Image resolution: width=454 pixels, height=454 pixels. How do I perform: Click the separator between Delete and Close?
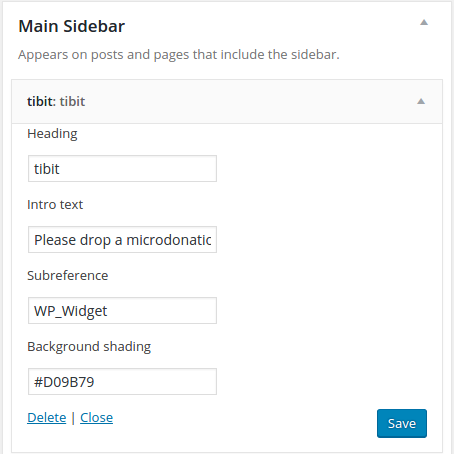click(73, 418)
